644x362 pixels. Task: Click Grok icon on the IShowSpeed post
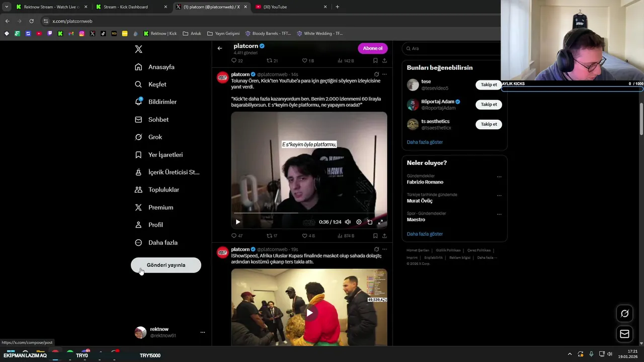[376, 249]
